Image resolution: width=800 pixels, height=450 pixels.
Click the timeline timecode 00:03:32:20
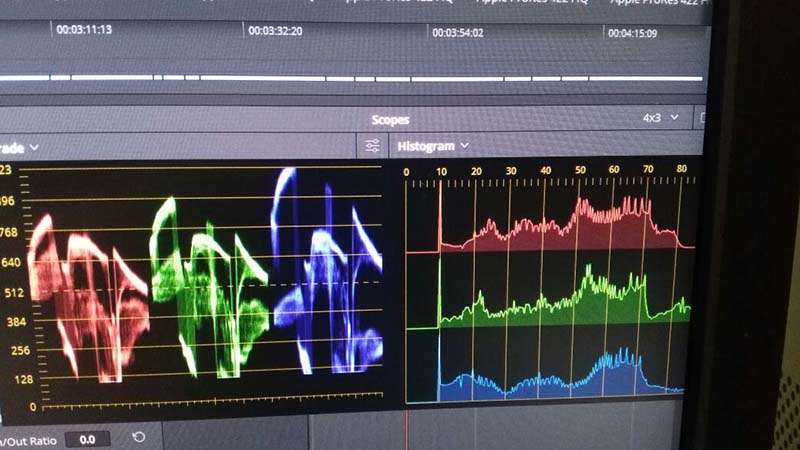pos(275,31)
